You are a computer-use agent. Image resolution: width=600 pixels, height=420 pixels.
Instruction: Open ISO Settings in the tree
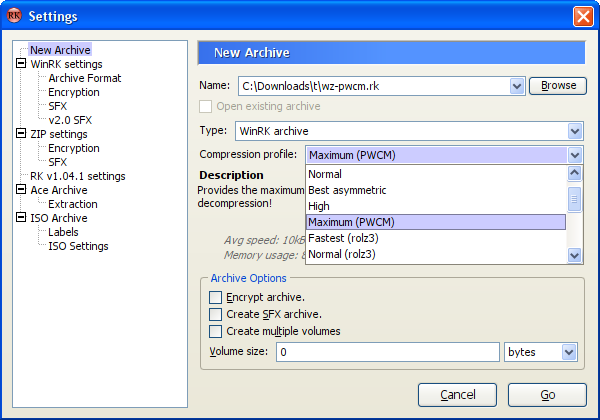(x=78, y=246)
